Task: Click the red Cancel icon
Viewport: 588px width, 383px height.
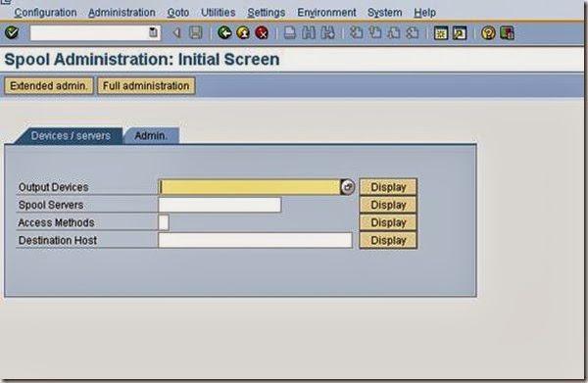Action: (x=262, y=33)
